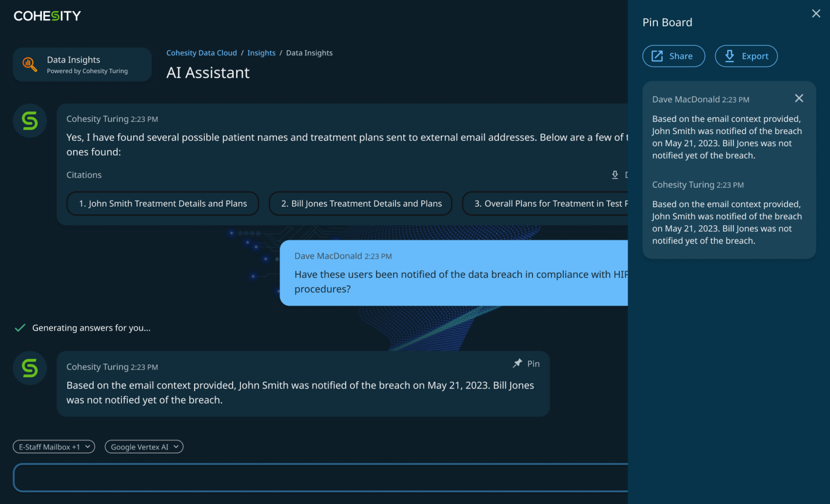The height and width of the screenshot is (504, 830).
Task: Share the Pin Board
Action: coord(674,56)
